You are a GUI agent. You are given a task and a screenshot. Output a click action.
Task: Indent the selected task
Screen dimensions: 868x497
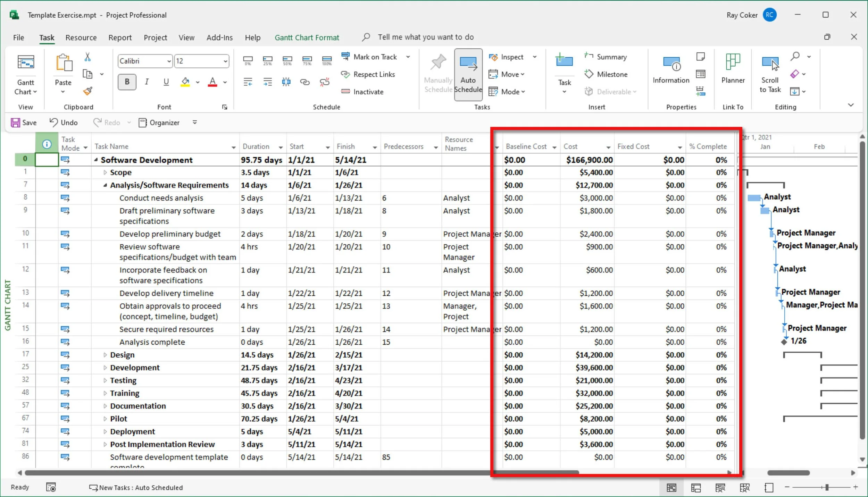[268, 82]
